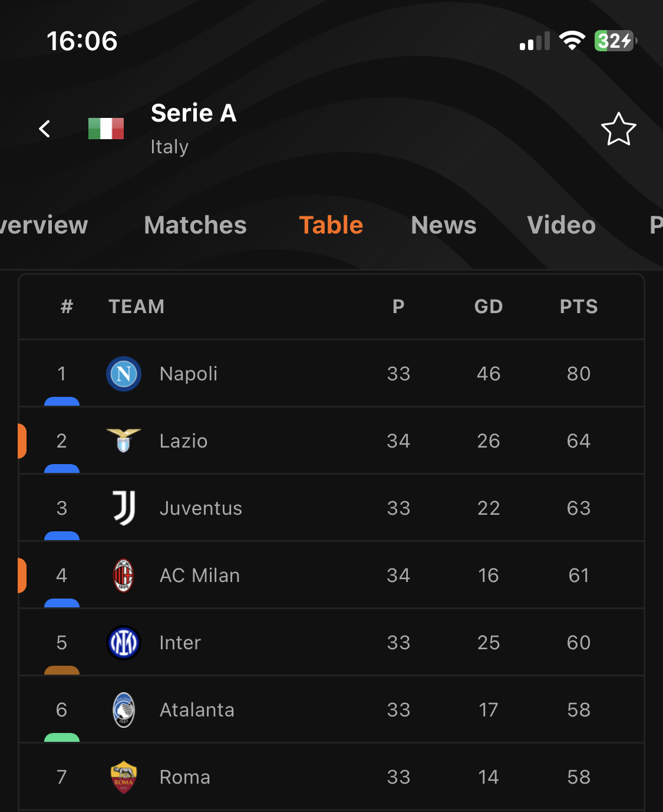Click the Lazio eagle crest
The width and height of the screenshot is (663, 812).
124,441
